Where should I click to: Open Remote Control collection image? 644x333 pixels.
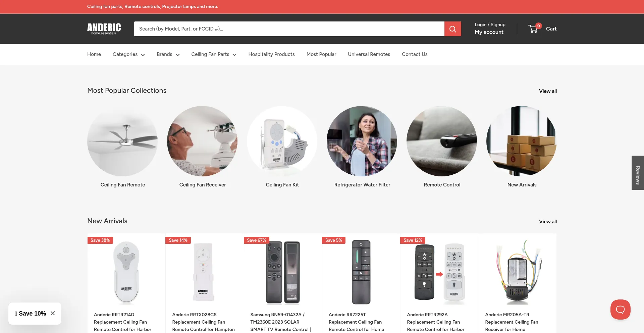point(442,141)
